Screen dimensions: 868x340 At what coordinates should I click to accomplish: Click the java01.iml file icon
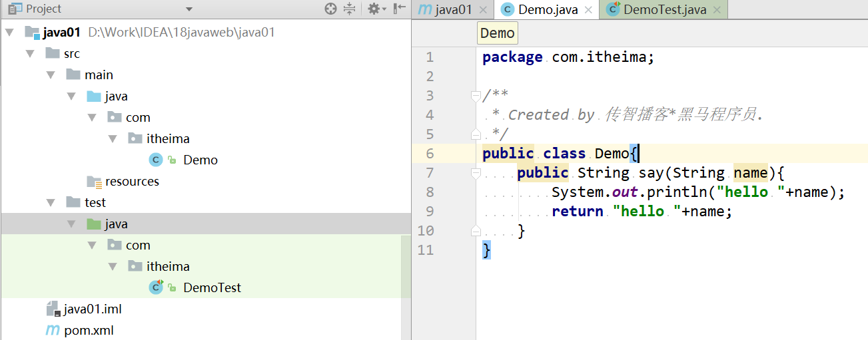click(53, 309)
